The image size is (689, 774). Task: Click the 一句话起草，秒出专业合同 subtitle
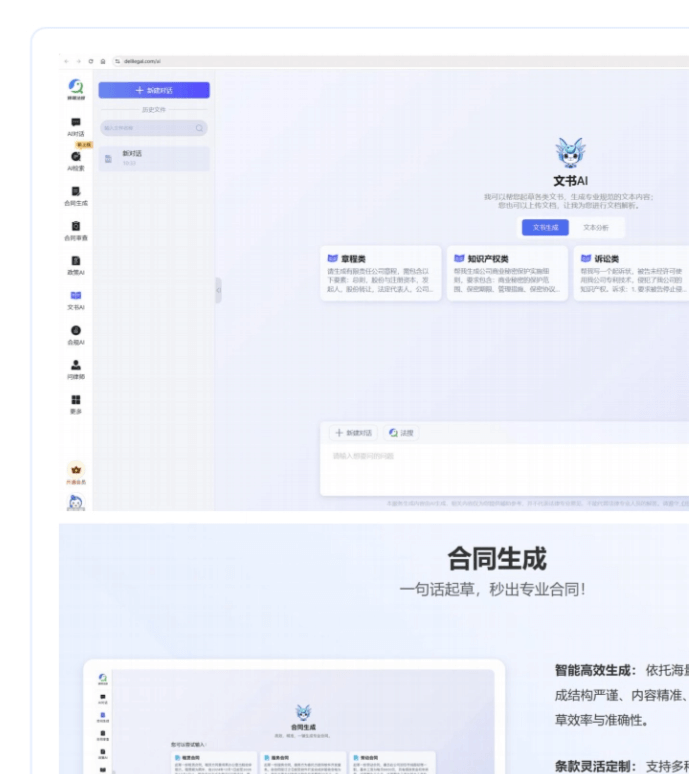(x=493, y=589)
